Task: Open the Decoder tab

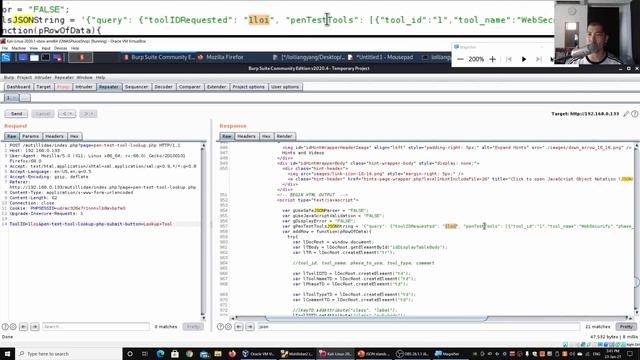Action: (x=163, y=87)
